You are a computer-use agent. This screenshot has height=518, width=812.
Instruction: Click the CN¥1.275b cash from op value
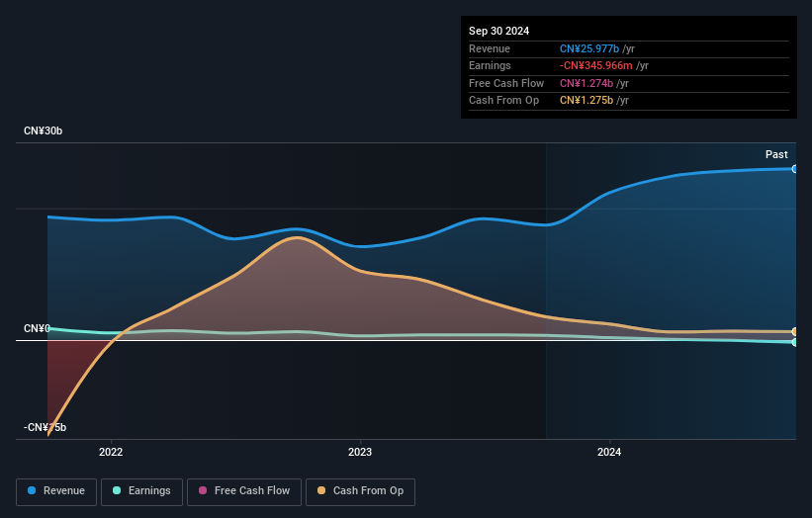586,101
